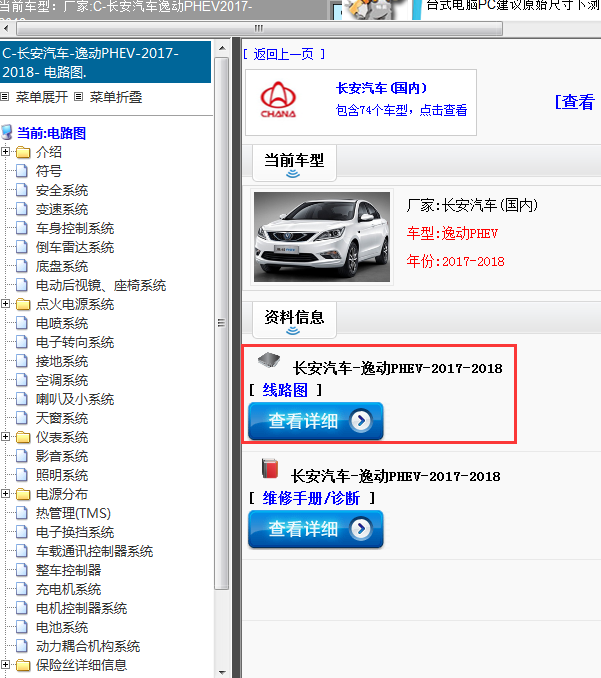Open 车身控制系统 tree item
601x678 pixels.
click(75, 228)
